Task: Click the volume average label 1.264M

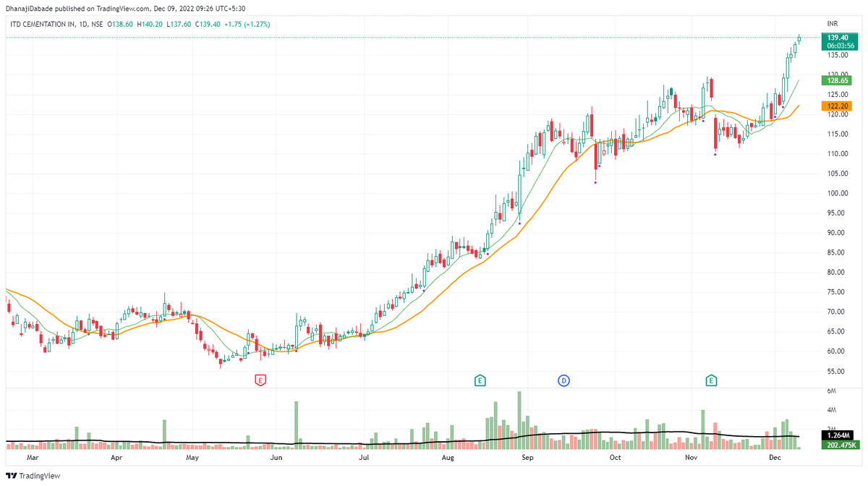Action: tap(838, 436)
